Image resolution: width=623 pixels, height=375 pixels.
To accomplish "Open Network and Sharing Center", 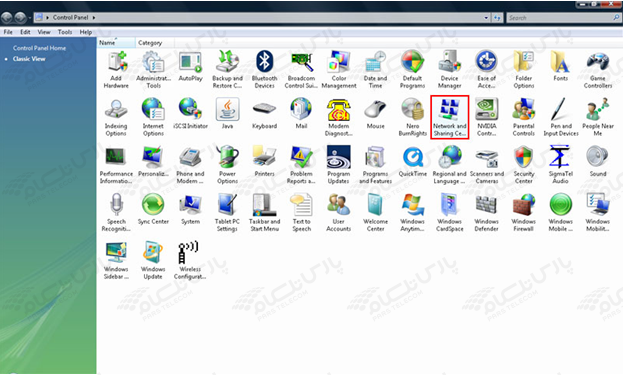I will tap(450, 117).
